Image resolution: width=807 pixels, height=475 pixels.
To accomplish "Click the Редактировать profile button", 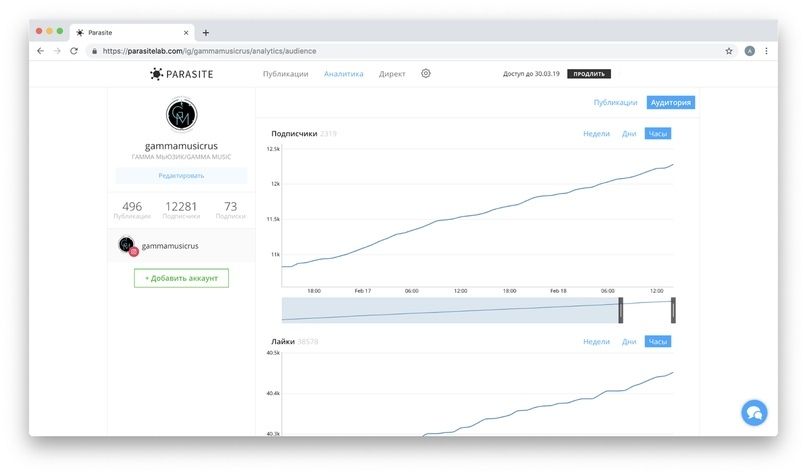I will coord(181,175).
